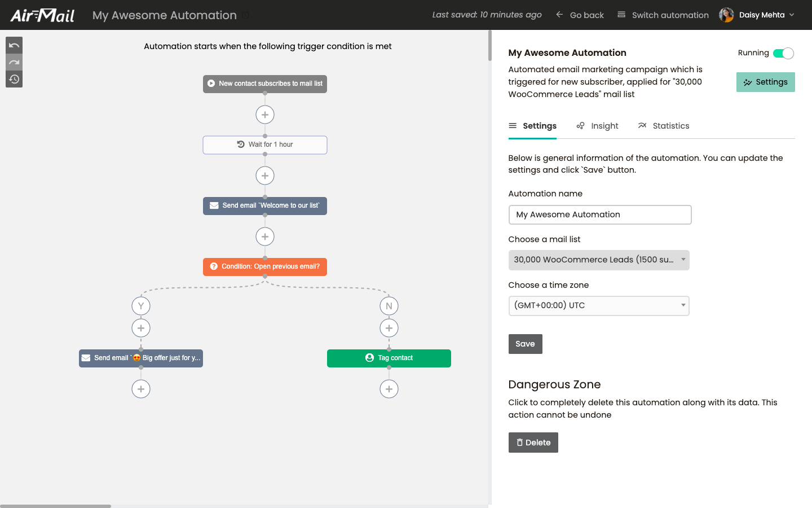The width and height of the screenshot is (812, 508).
Task: Click the undo arrow icon
Action: point(14,45)
